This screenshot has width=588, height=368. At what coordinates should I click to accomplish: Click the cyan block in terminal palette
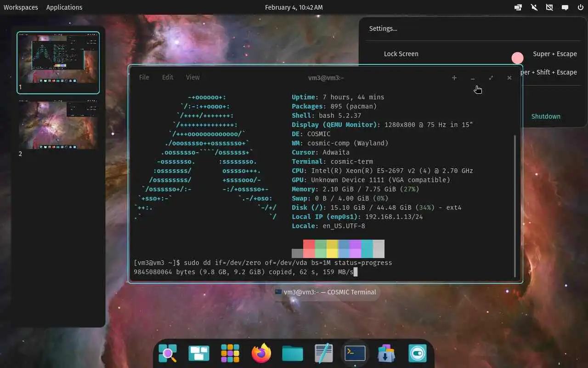point(367,249)
